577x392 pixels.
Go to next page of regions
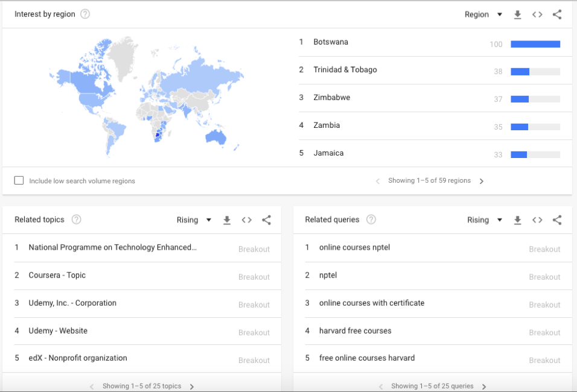click(x=481, y=181)
